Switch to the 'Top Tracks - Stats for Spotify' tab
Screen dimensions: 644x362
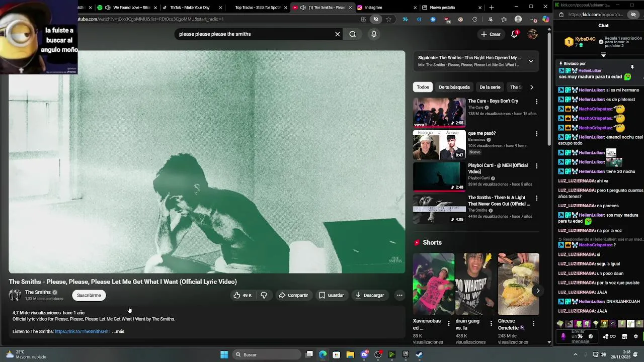click(258, 8)
